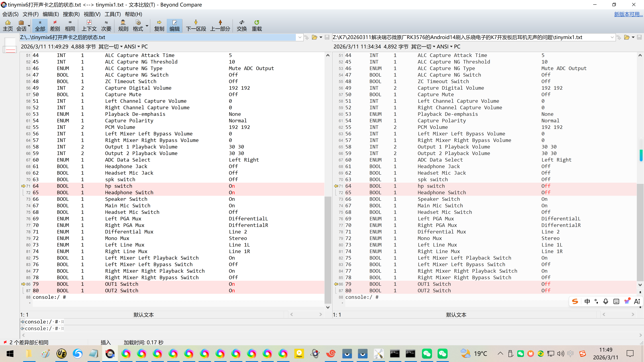Open Sessions (会话) toolbar dropdown arrow

pos(29,25)
